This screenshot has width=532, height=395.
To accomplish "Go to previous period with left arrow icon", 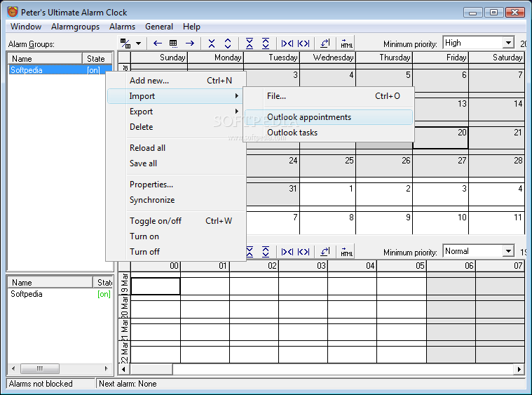I will click(158, 43).
